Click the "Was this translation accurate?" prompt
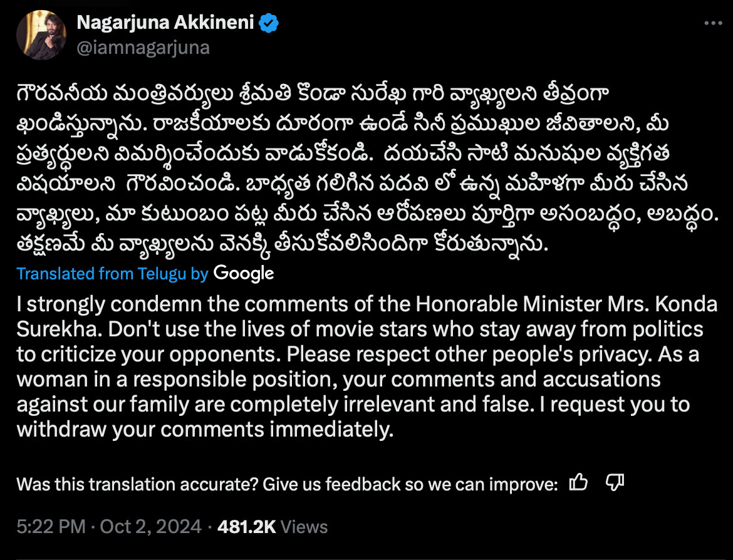This screenshot has width=733, height=560. pyautogui.click(x=137, y=484)
